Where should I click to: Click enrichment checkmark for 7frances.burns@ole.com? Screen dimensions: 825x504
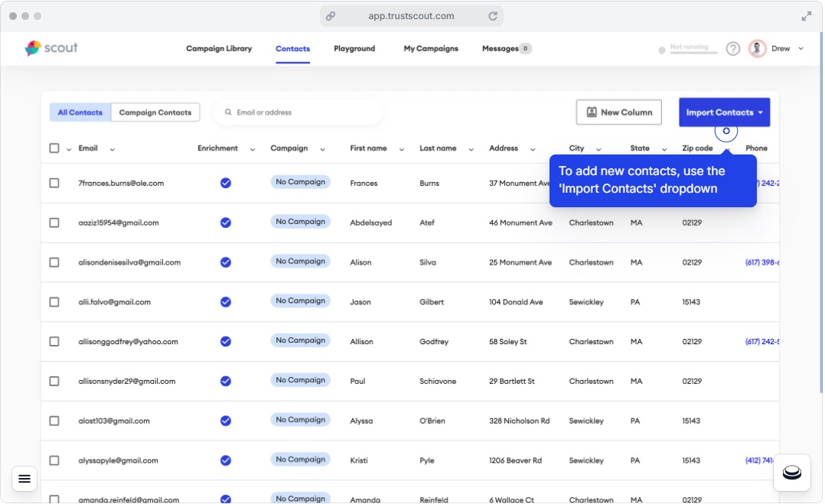[226, 183]
